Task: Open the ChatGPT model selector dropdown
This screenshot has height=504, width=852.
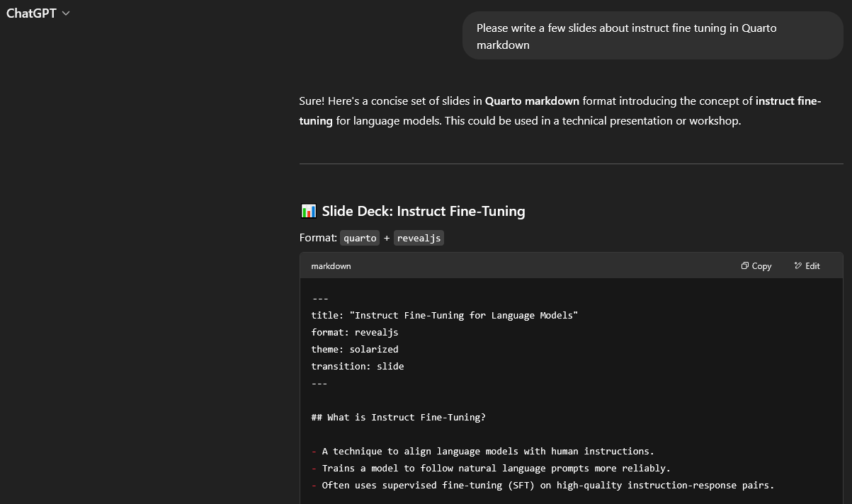Action: [38, 13]
